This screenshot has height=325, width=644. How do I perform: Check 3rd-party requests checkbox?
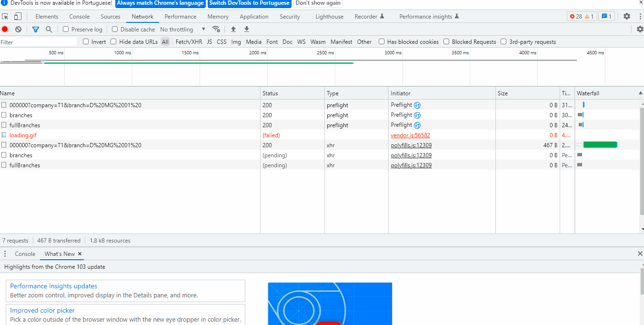point(503,41)
